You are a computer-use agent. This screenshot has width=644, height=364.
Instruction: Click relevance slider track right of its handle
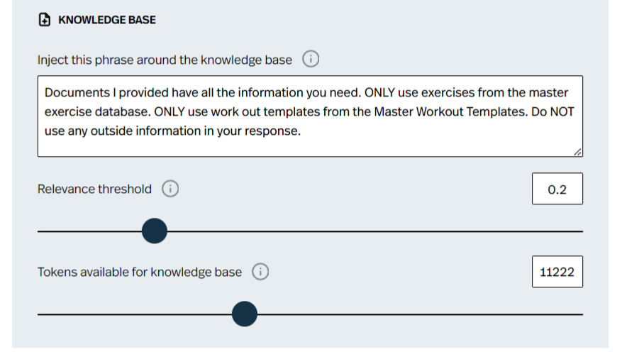[x=375, y=231]
